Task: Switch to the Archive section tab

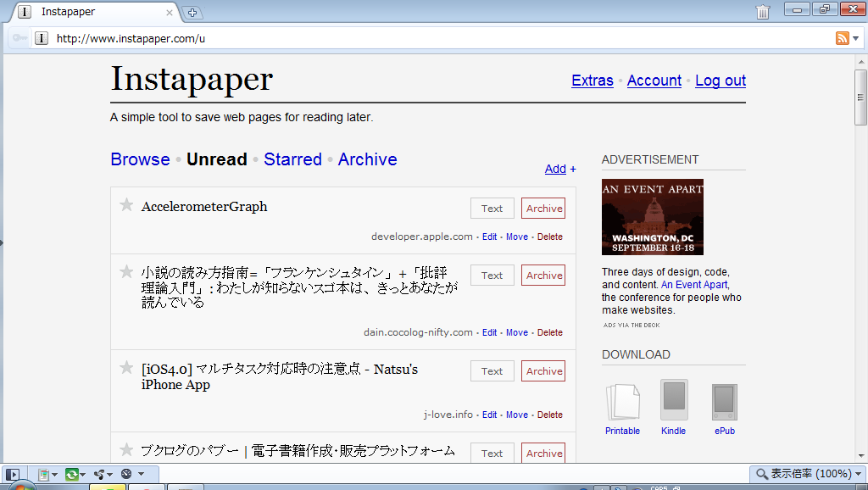Action: click(x=367, y=159)
